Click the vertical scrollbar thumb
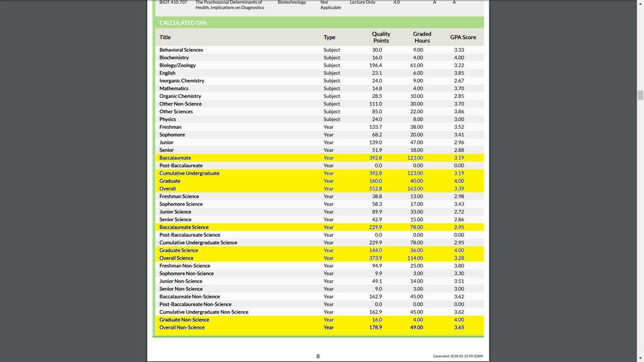 pyautogui.click(x=640, y=95)
